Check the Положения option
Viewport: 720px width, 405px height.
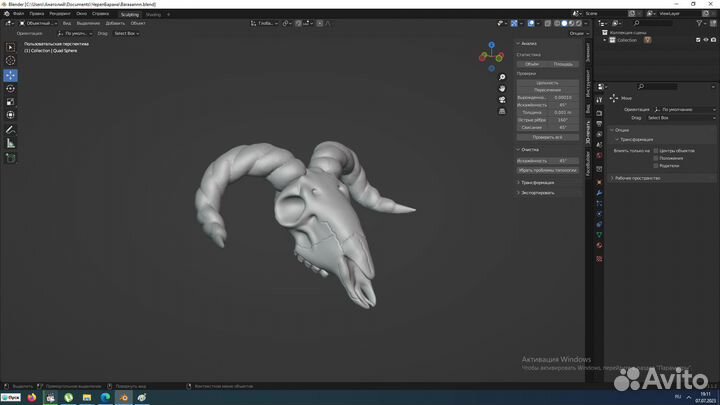(x=656, y=158)
